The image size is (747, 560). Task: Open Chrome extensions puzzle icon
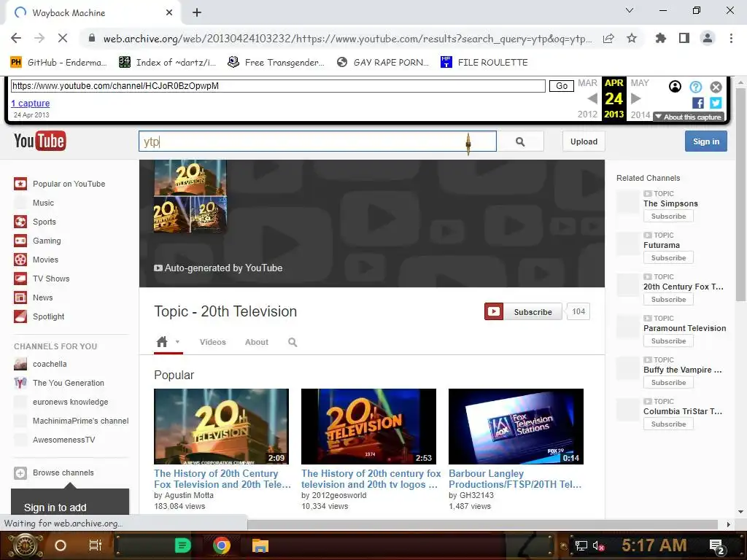660,38
